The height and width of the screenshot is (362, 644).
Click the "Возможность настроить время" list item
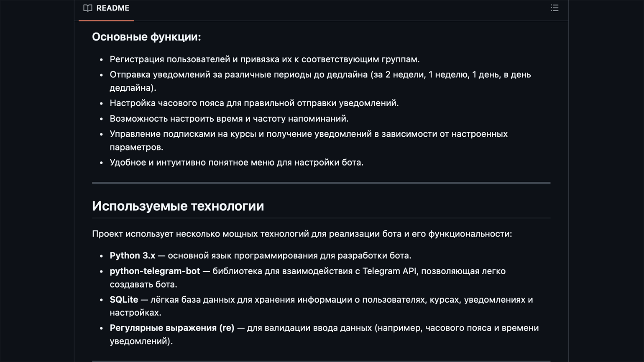(229, 119)
